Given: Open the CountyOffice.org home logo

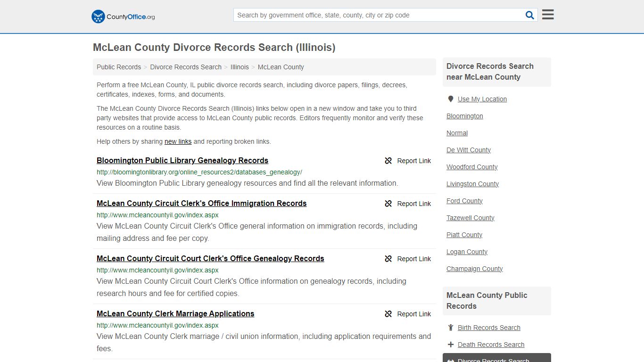Looking at the screenshot, I should pyautogui.click(x=123, y=16).
